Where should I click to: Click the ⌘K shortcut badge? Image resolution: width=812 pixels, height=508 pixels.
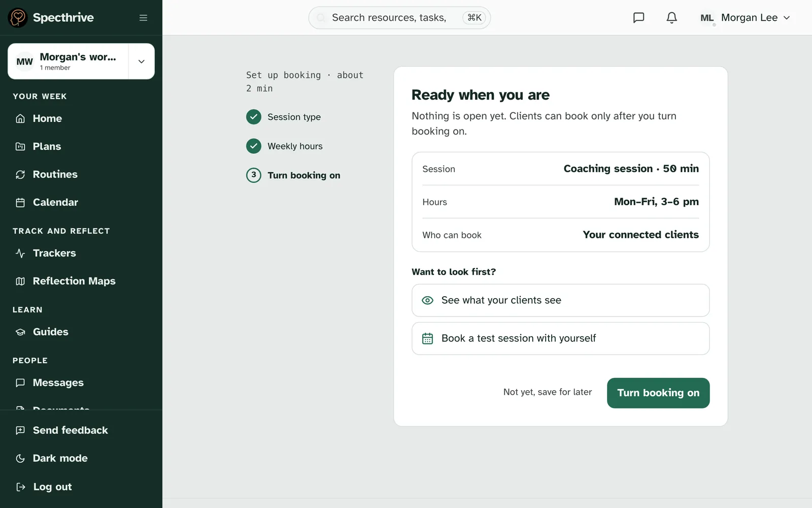475,18
